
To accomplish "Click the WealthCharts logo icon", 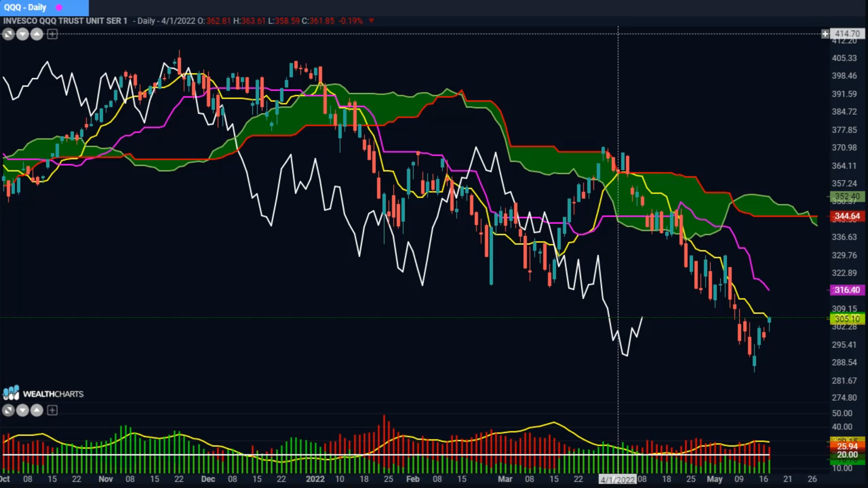I will [11, 393].
